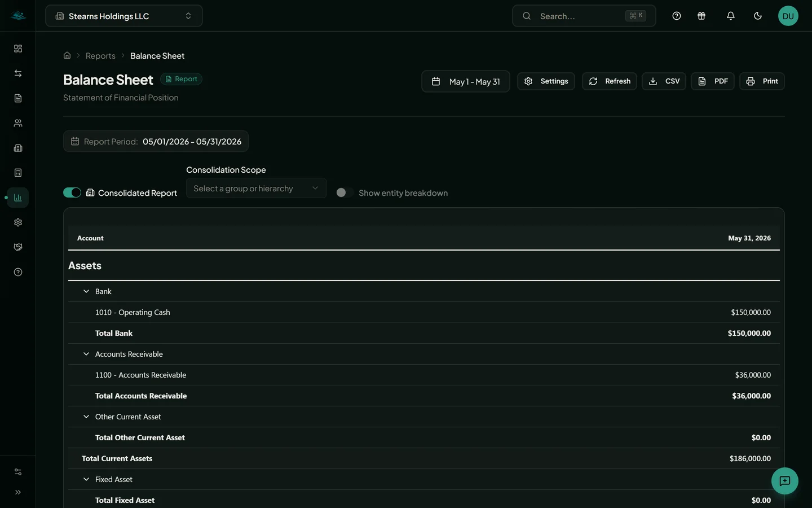
Task: Open the gift icon in top bar
Action: (x=701, y=16)
